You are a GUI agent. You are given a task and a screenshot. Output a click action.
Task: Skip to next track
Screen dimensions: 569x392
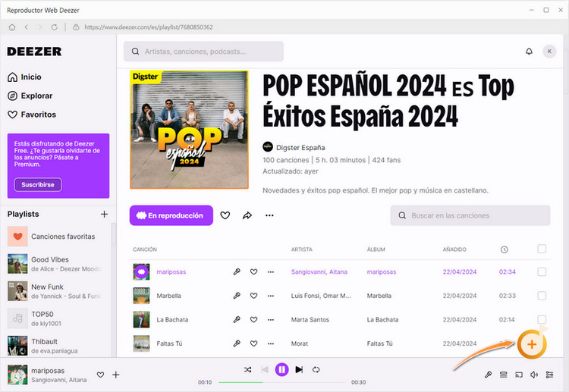[x=299, y=369]
